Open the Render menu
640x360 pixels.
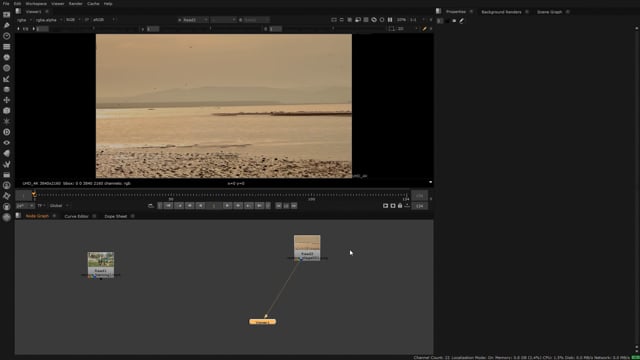pos(76,3)
